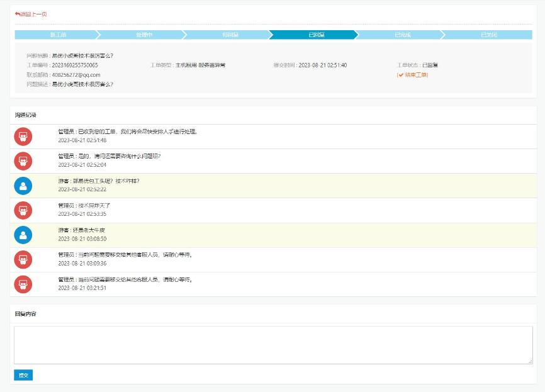Click the admin avatar at 03:21:51 message
Image resolution: width=545 pixels, height=392 pixels.
pyautogui.click(x=23, y=284)
